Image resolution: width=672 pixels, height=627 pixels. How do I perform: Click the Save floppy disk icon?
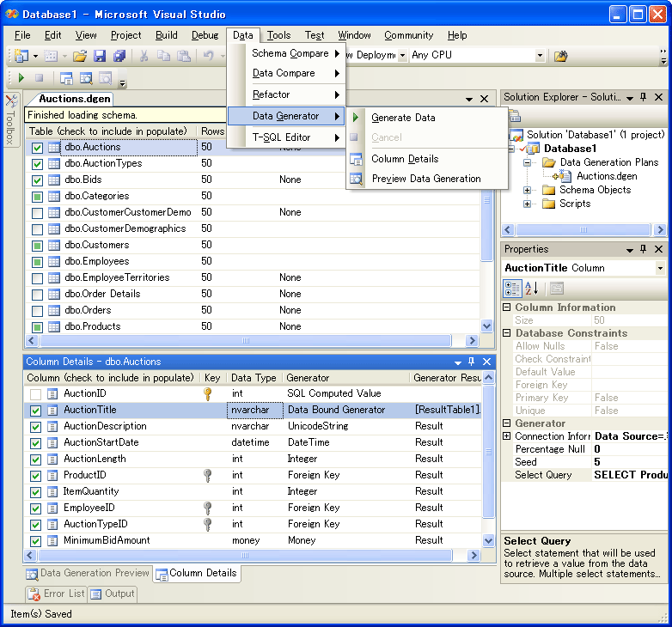click(x=100, y=56)
